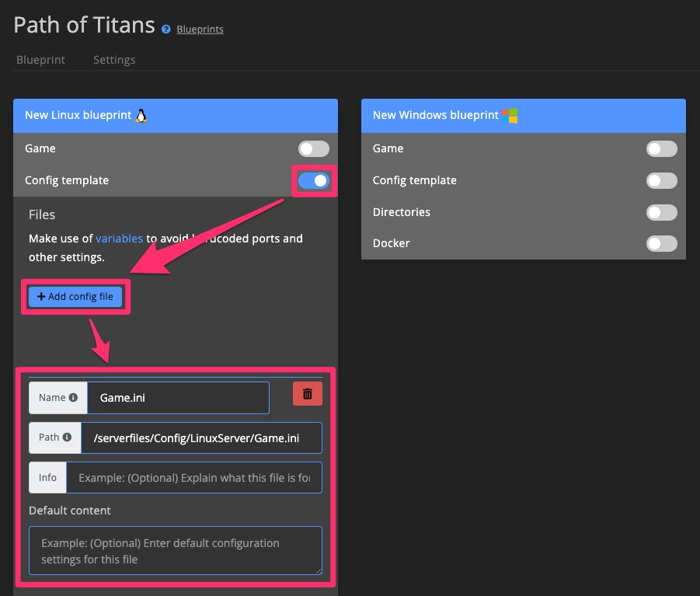Click the Windows logo on the Windows blueprint header
Screen dimensions: 700x596
511,115
